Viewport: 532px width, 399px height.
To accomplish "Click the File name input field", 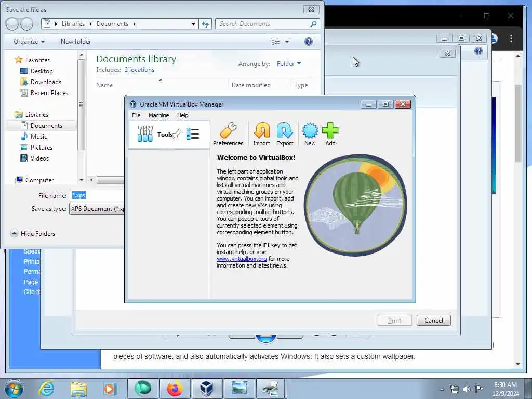I will [x=97, y=195].
